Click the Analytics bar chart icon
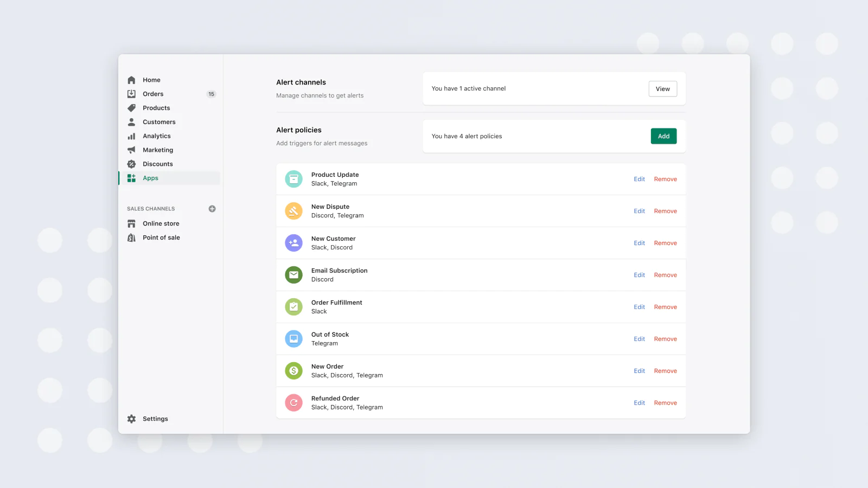868x488 pixels. (x=131, y=136)
